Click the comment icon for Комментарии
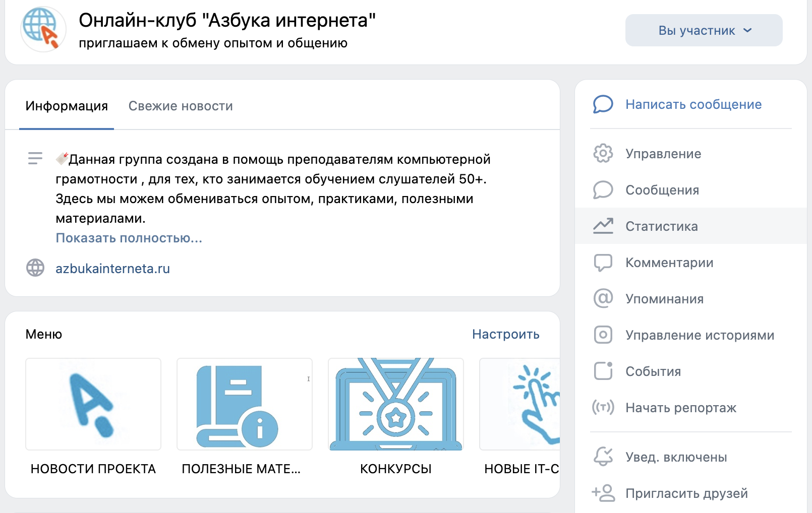The height and width of the screenshot is (513, 812). [603, 263]
